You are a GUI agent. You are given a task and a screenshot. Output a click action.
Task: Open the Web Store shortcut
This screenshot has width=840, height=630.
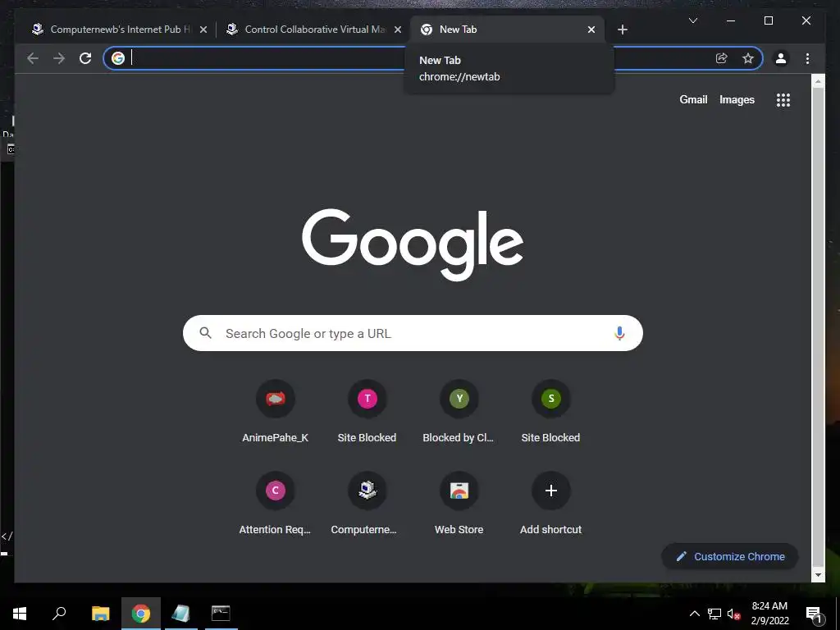(459, 504)
